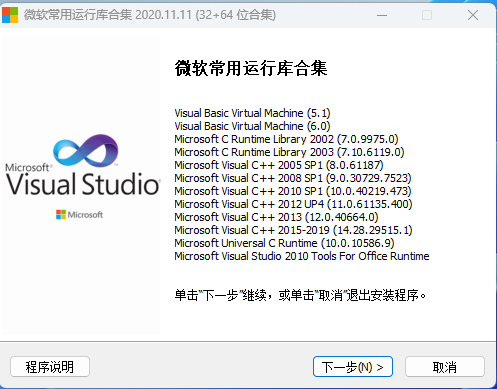Click Microsoft Visual C++ 2008 SP1 line
This screenshot has height=389, width=497.
(293, 178)
